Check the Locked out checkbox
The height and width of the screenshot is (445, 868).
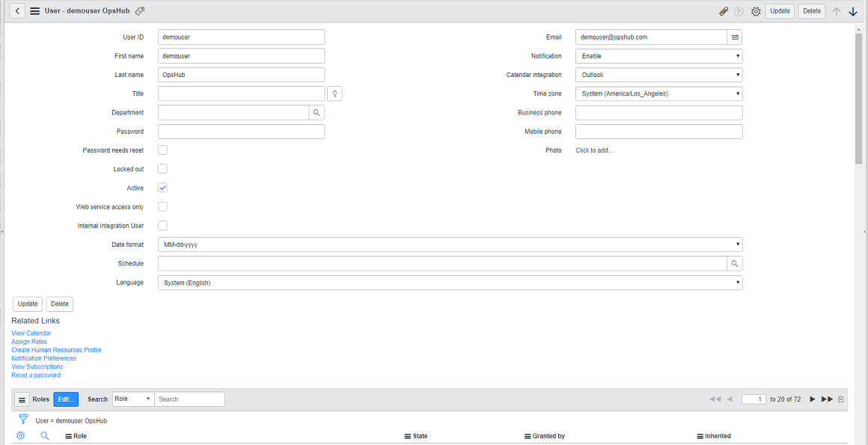(x=162, y=169)
